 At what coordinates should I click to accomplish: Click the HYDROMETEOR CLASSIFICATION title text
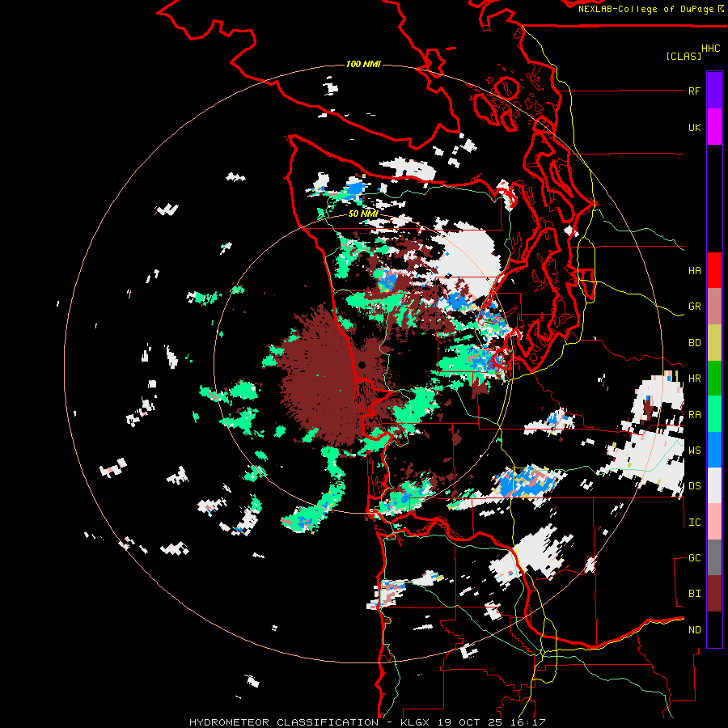tap(284, 722)
